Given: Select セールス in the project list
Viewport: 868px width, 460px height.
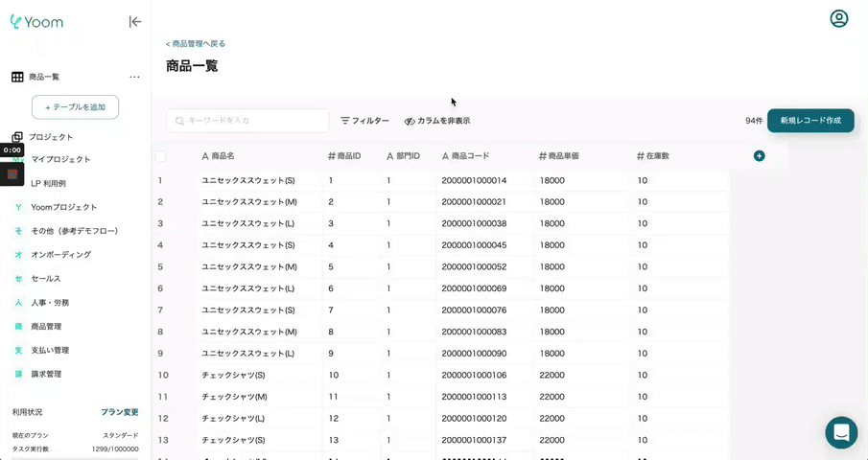Looking at the screenshot, I should tap(45, 278).
